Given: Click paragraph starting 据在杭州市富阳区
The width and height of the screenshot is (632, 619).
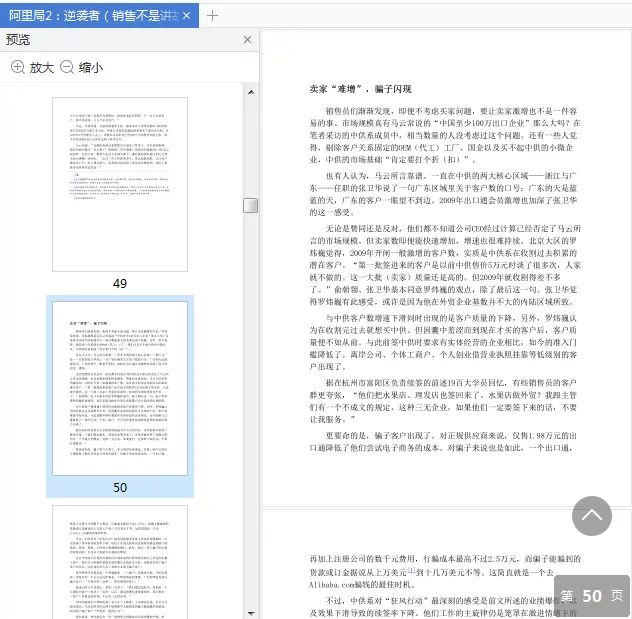Looking at the screenshot, I should tap(443, 401).
